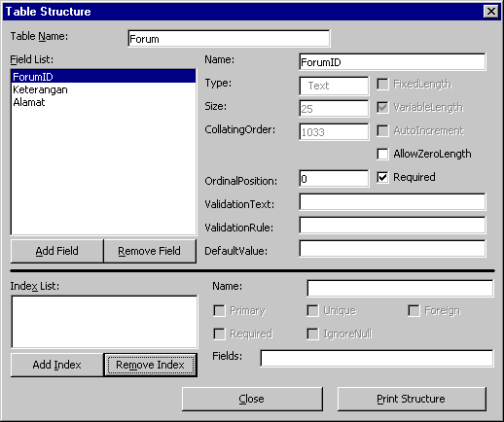Click the index Name input field
504x422 pixels.
point(400,288)
